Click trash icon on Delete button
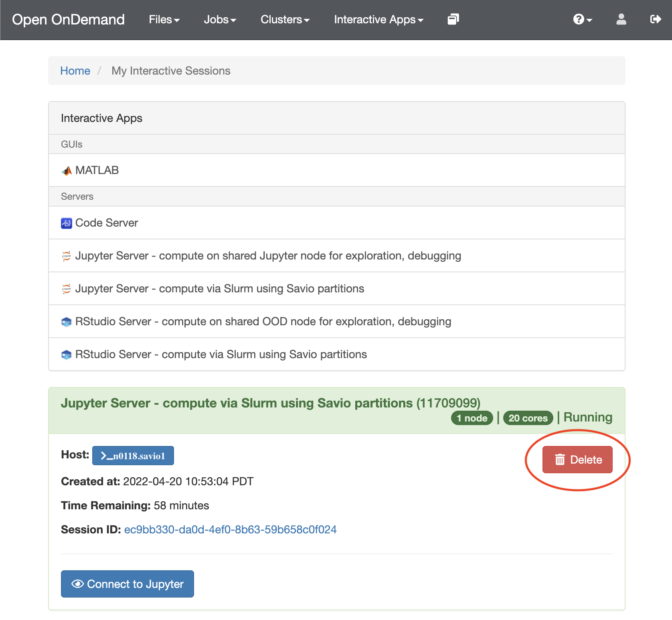Image resolution: width=672 pixels, height=620 pixels. tap(560, 460)
